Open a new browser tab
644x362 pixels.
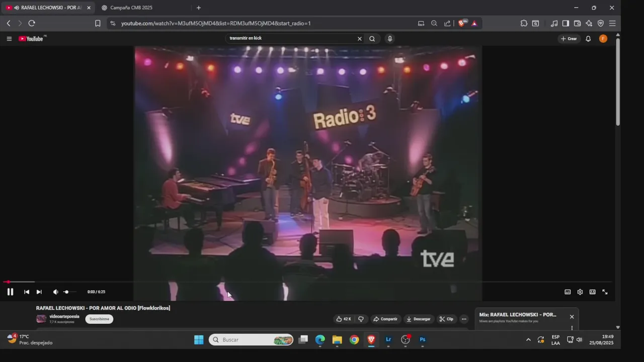coord(199,8)
